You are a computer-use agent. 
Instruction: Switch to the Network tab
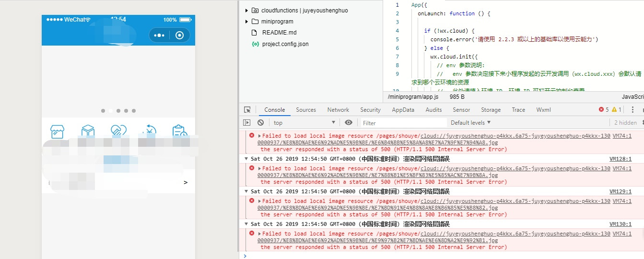tap(339, 110)
